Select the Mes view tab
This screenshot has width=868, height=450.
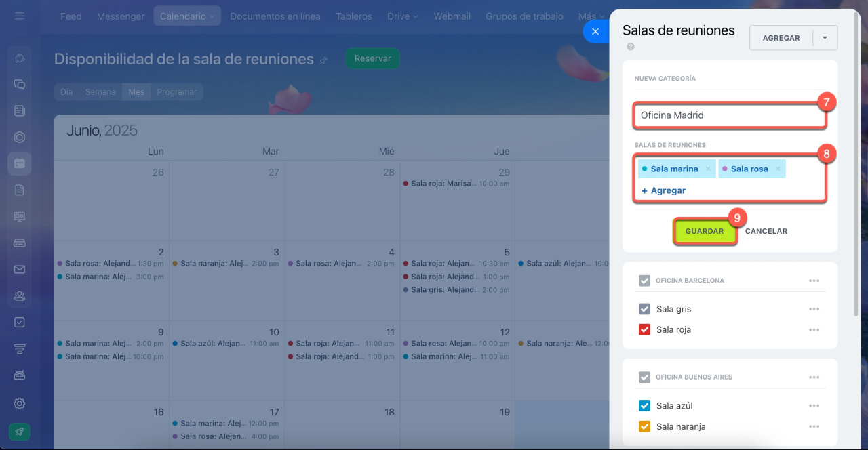(x=136, y=92)
